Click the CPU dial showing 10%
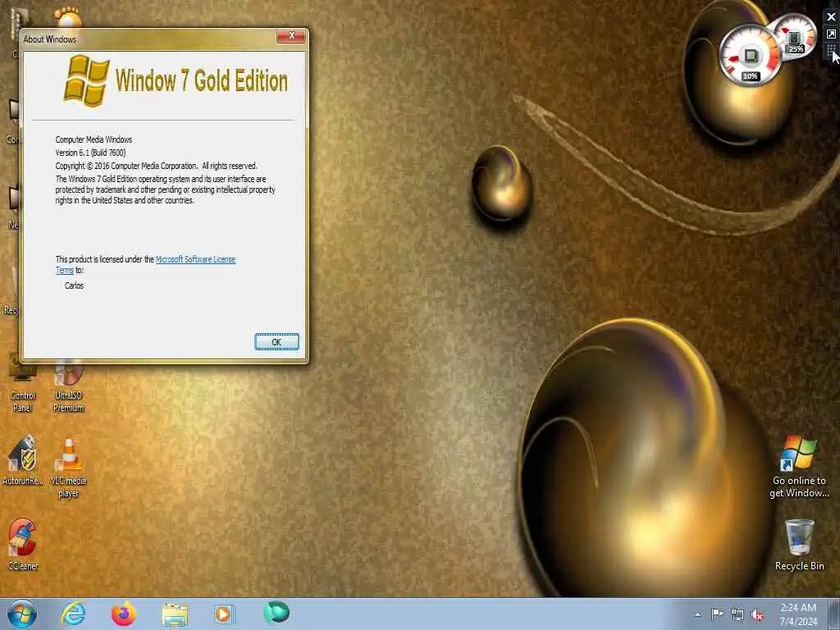The width and height of the screenshot is (840, 630). coord(750,57)
